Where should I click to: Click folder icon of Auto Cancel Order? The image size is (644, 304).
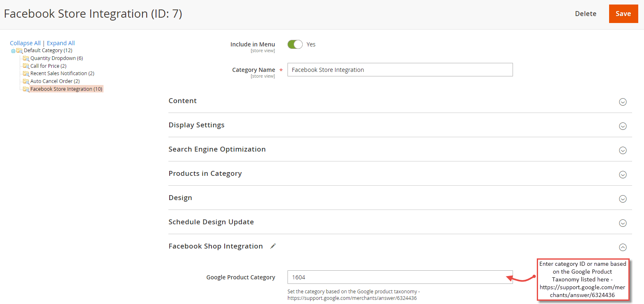(26, 81)
